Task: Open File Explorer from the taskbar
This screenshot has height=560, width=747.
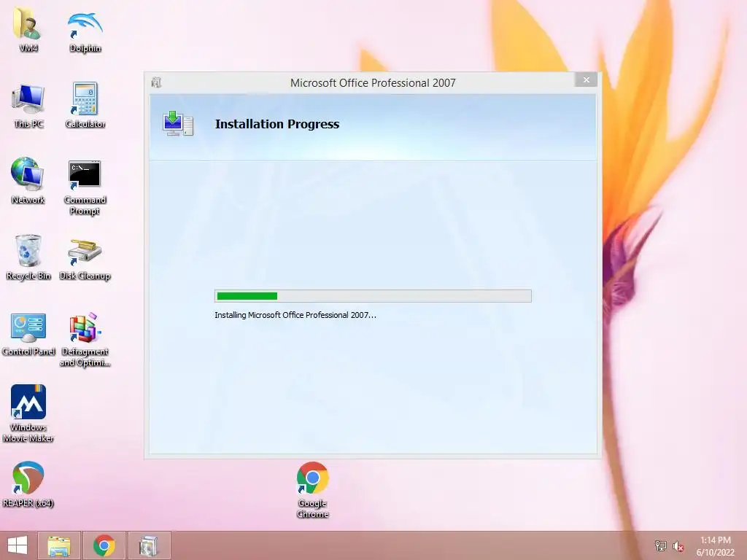Action: [59, 545]
